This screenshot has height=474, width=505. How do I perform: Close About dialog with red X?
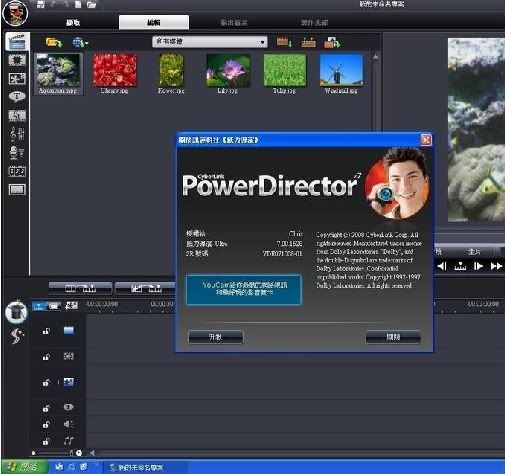[x=426, y=140]
